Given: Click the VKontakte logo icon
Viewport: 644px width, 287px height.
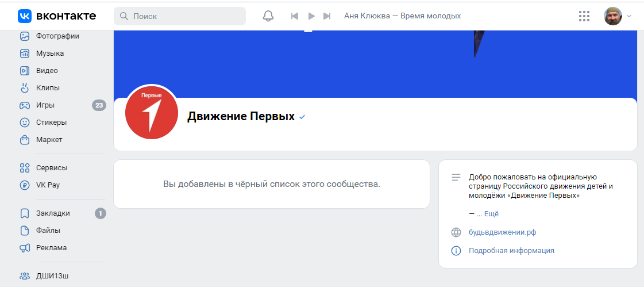Looking at the screenshot, I should click(x=24, y=16).
